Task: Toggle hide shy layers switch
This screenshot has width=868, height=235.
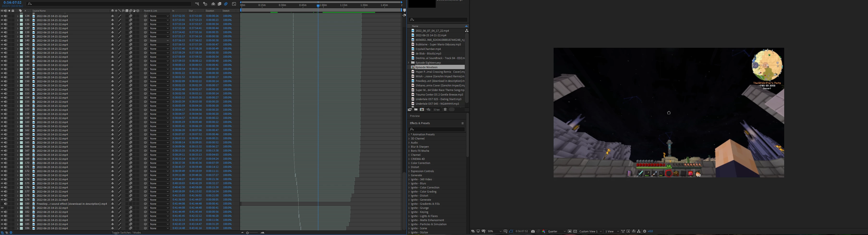Action: coord(213,4)
